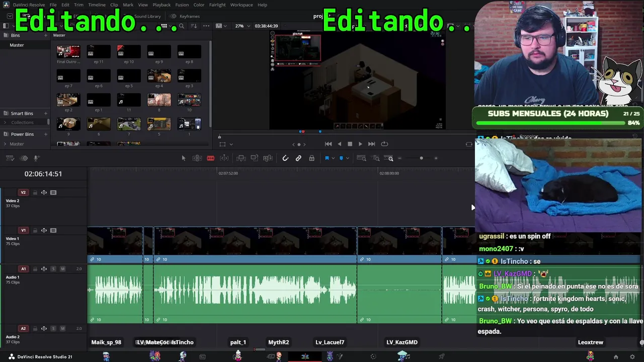Select the red Blade Edit tool
The height and width of the screenshot is (362, 644).
(x=210, y=158)
